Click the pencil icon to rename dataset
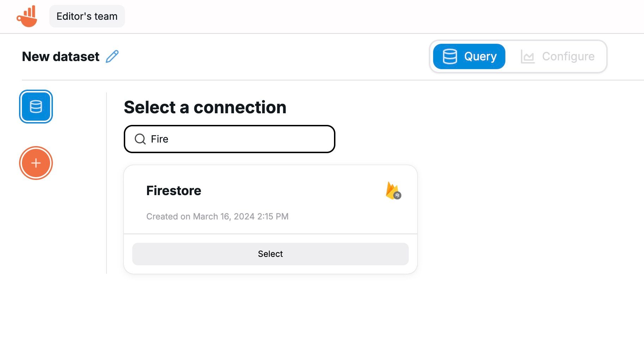The height and width of the screenshot is (350, 644). coord(112,56)
